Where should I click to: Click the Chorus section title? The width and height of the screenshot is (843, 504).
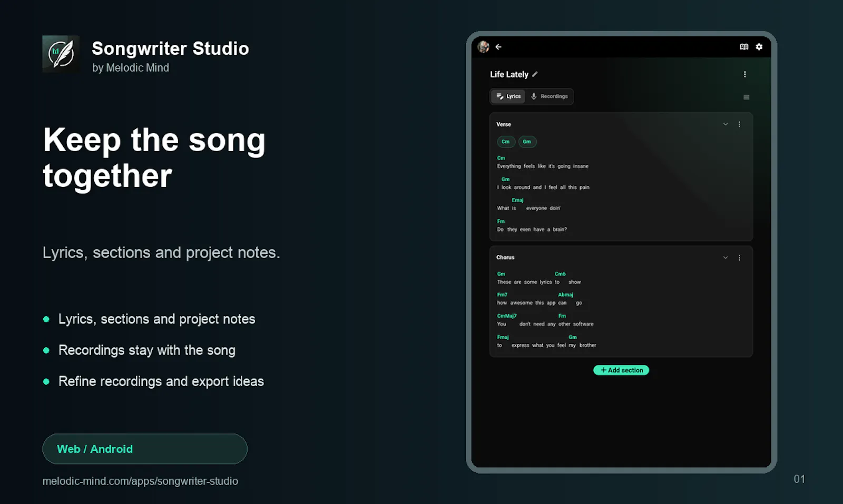505,258
